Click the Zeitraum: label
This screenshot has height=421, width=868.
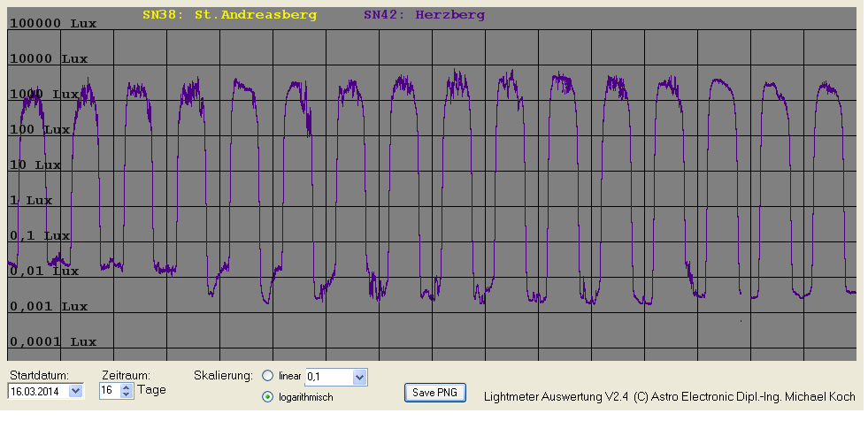click(127, 375)
